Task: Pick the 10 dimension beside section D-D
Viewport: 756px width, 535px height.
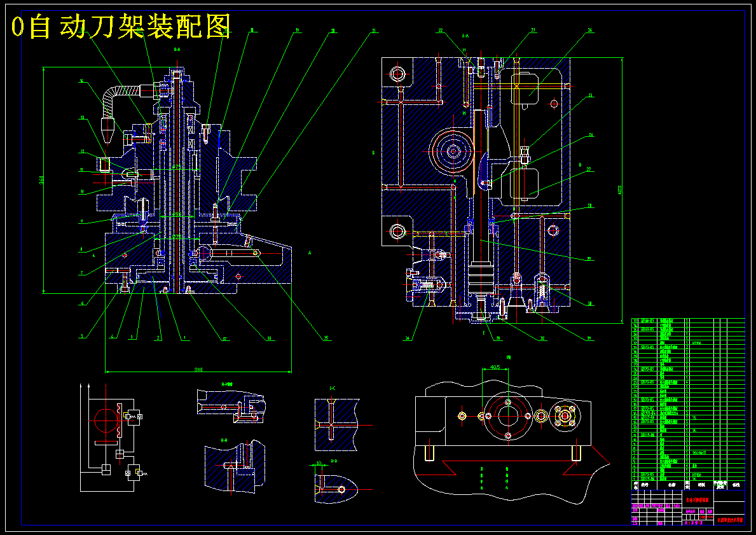Action: 319,464
